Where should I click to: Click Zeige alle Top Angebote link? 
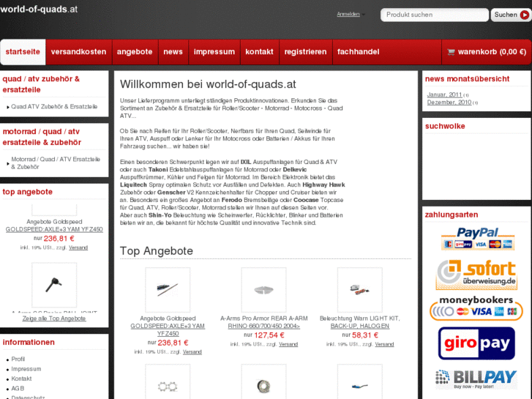(x=54, y=318)
